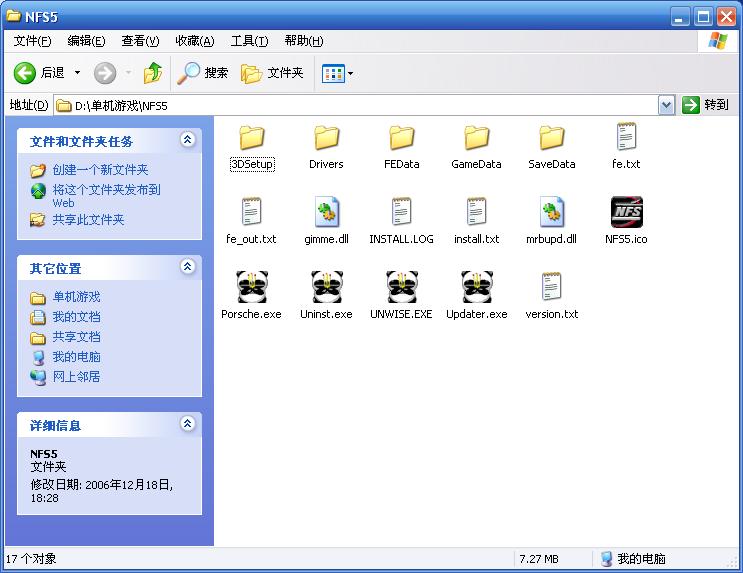Go to 单机游戏 folder link

(x=76, y=297)
